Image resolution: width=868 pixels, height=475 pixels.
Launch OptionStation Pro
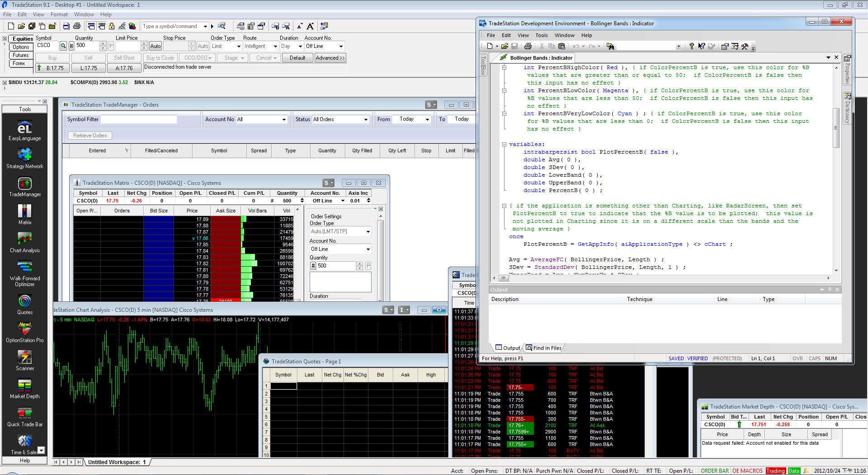pyautogui.click(x=25, y=332)
